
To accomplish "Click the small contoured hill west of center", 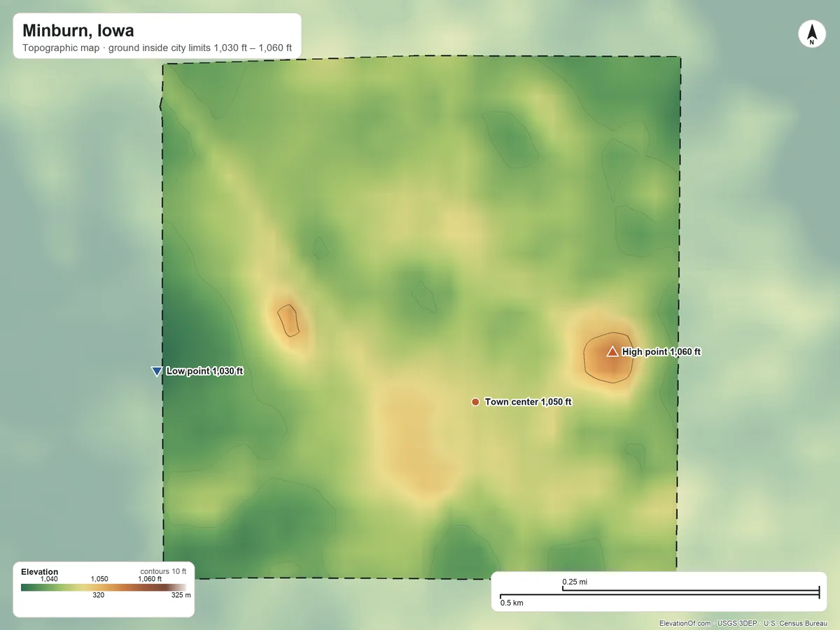I will (288, 321).
